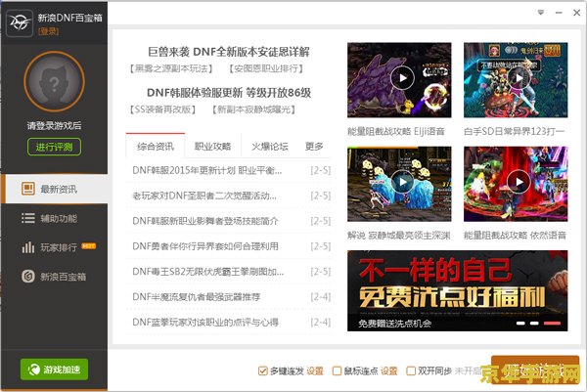Viewport: 587px width, 392px height.
Task: Click the 辅助功能 list icon in sidebar
Action: (28, 218)
